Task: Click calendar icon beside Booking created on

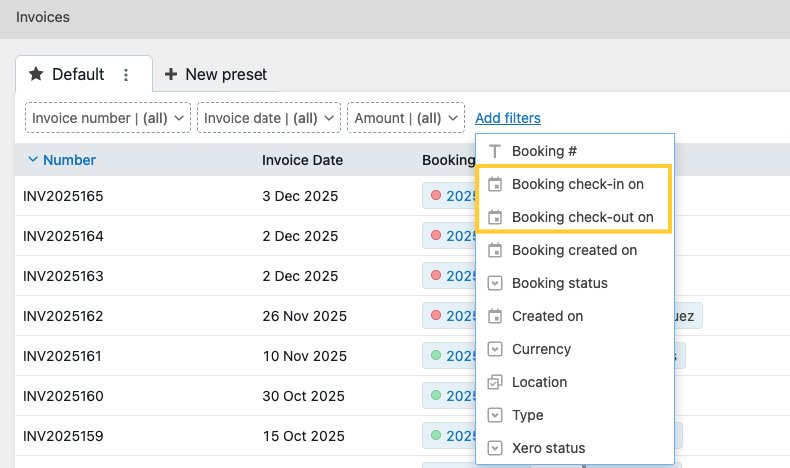Action: pos(494,250)
